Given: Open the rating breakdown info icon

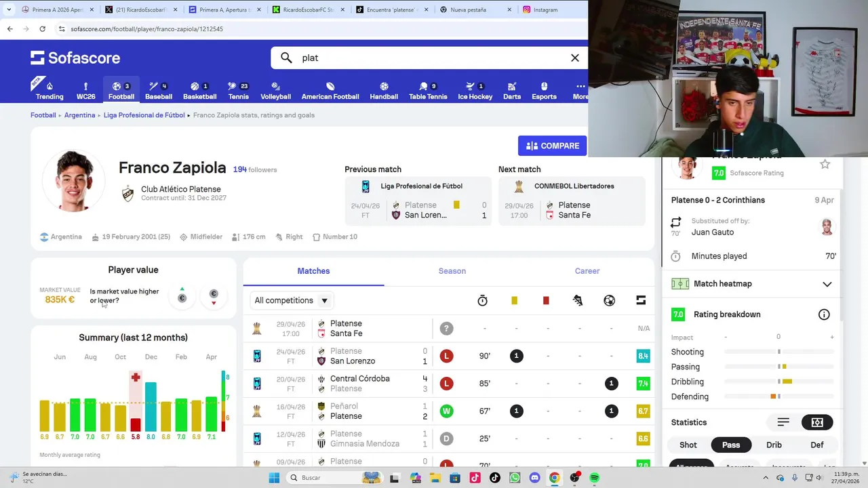Looking at the screenshot, I should coord(824,314).
